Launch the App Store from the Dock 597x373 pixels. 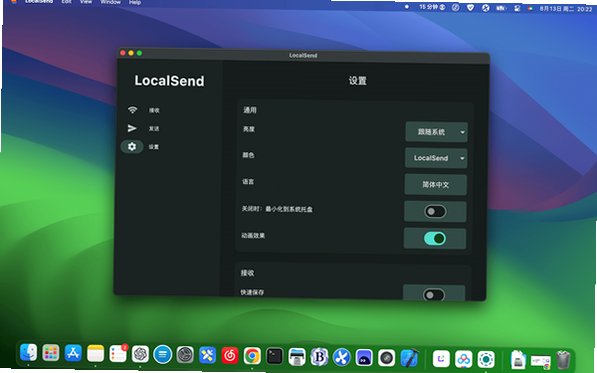[73, 353]
